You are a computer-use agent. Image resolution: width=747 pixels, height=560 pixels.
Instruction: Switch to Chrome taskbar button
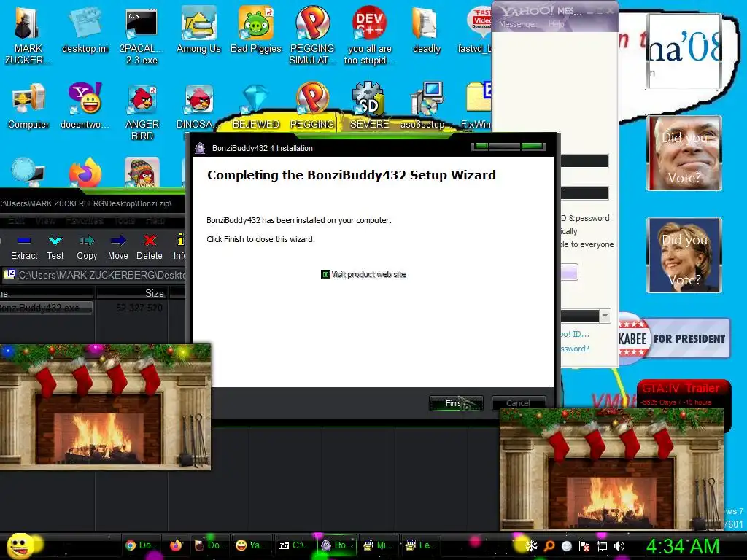(141, 545)
